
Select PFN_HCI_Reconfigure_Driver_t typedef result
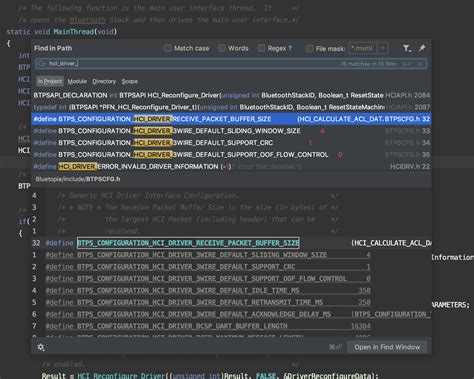tap(231, 107)
